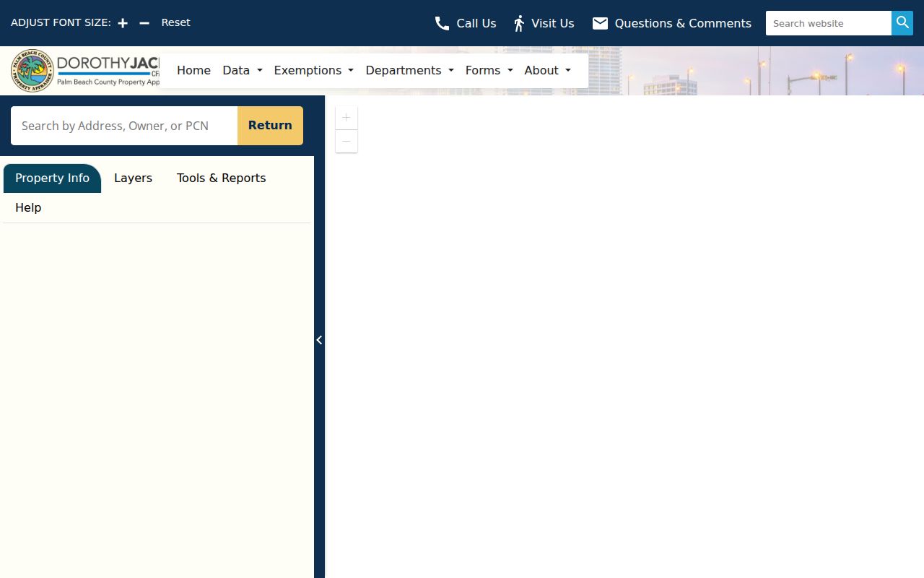This screenshot has width=924, height=578.
Task: Select the Property Info tab
Action: (x=52, y=178)
